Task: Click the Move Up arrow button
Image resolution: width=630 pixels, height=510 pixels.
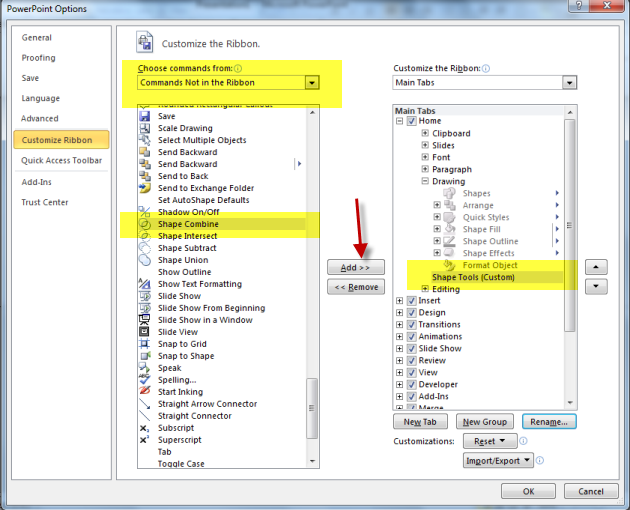Action: [596, 268]
